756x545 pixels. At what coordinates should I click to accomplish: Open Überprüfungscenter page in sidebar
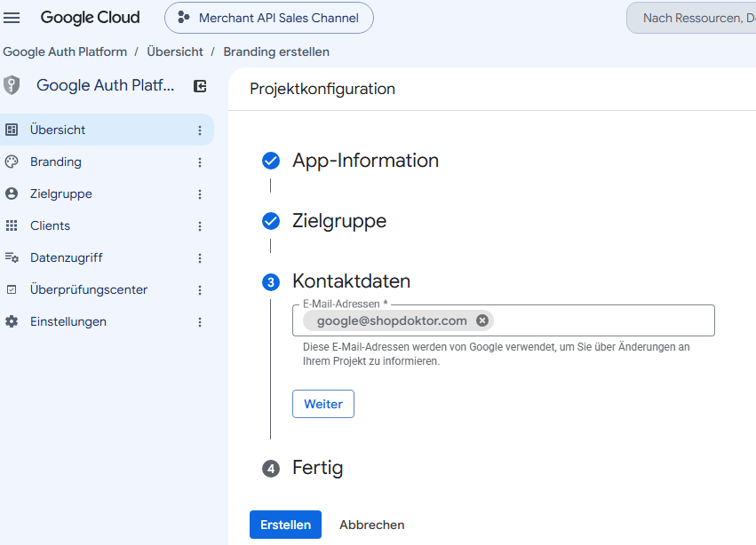point(107,289)
